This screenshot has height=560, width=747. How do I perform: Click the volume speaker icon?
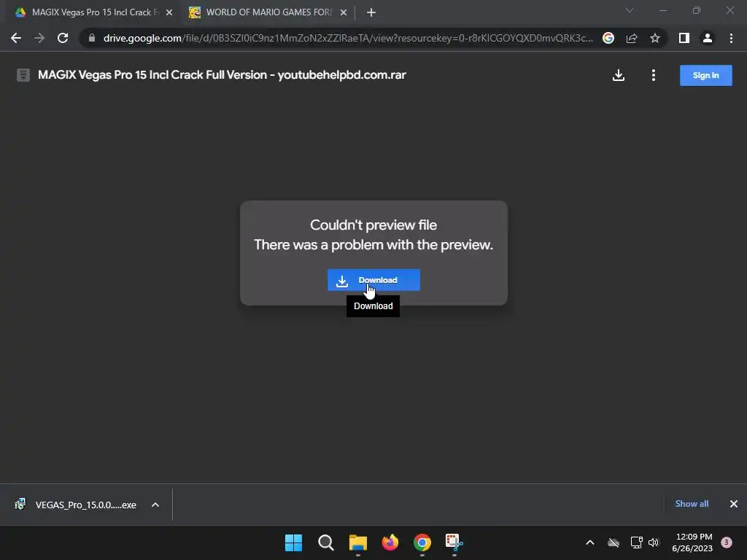click(654, 542)
